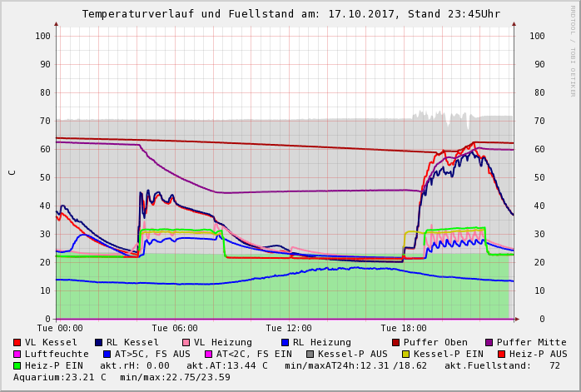Image resolution: width=581 pixels, height=392 pixels.
Task: Click the red VL Kessel legend swatch
Action: point(17,342)
